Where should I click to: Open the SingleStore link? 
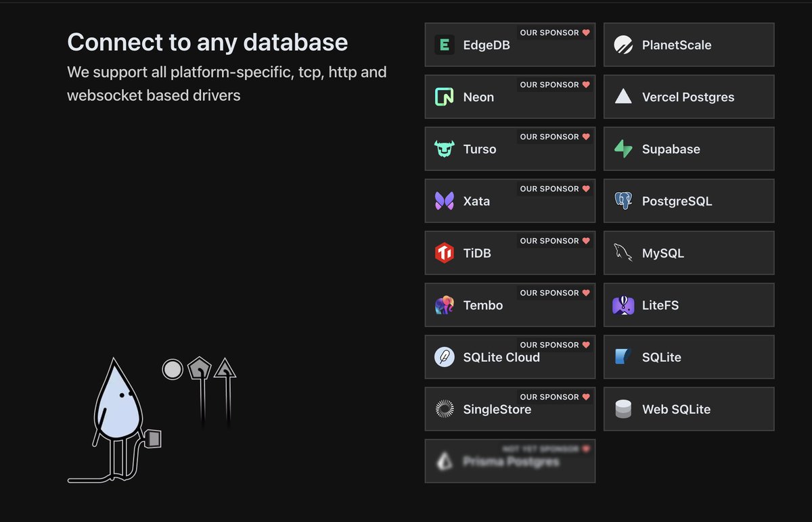pos(510,410)
